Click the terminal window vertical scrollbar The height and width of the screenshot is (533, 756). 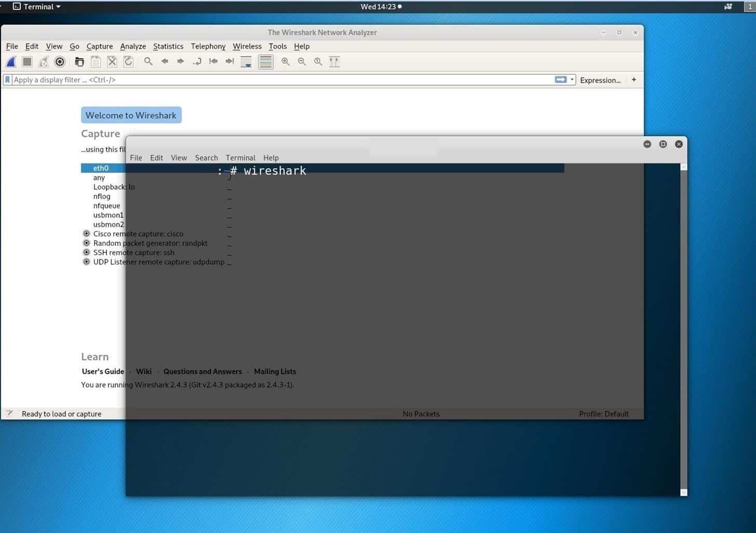(684, 330)
